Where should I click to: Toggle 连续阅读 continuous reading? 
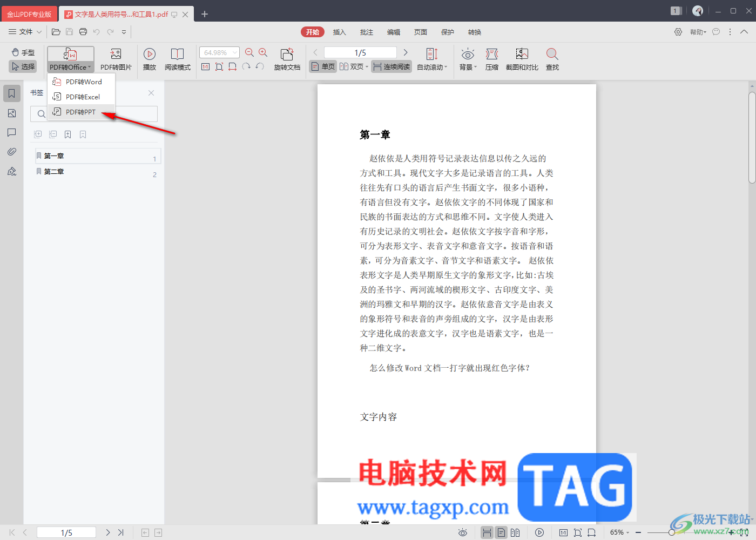pos(391,66)
